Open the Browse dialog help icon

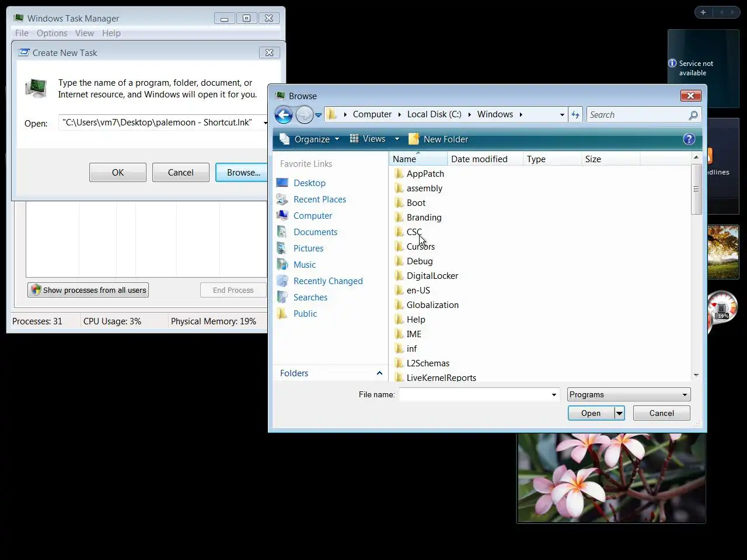689,139
